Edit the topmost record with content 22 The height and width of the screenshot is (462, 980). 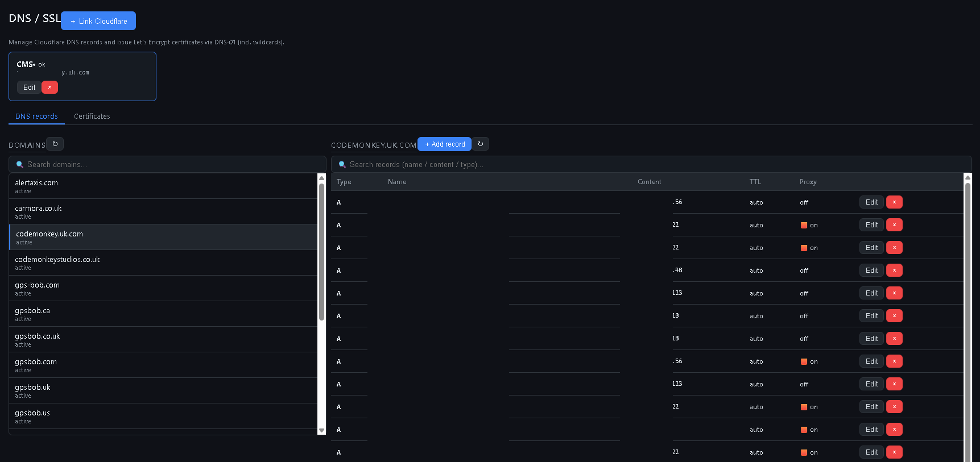click(x=871, y=225)
